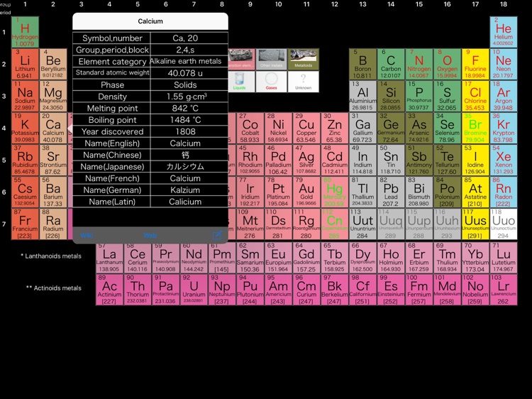Open the Copernicium element tile
532x399 pixels.
pos(335,224)
